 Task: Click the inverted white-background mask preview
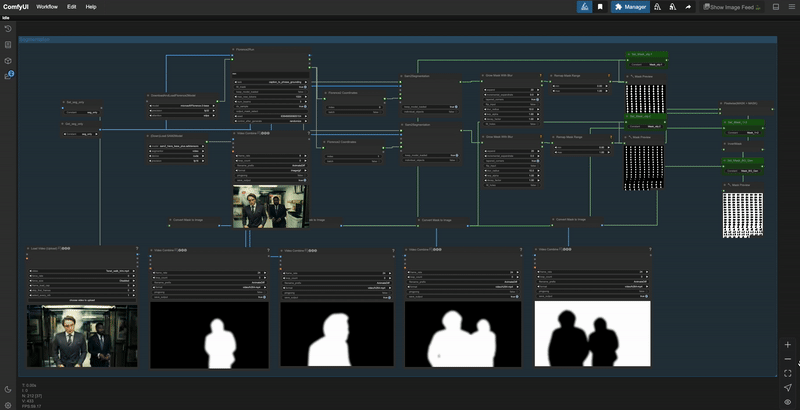(x=592, y=334)
